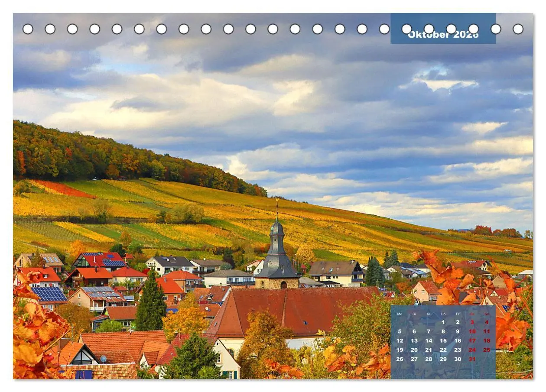Pick the red Saturday date 17
Screen dimensions: 546x392
pos(472,341)
